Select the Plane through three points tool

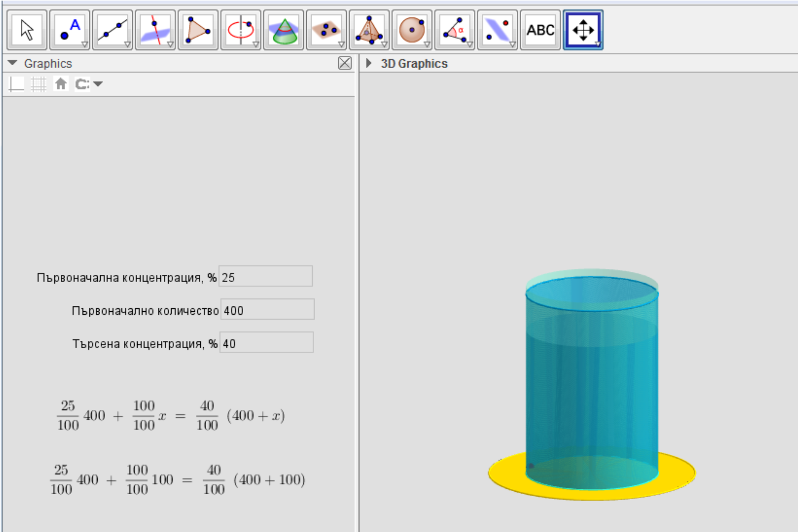(327, 30)
